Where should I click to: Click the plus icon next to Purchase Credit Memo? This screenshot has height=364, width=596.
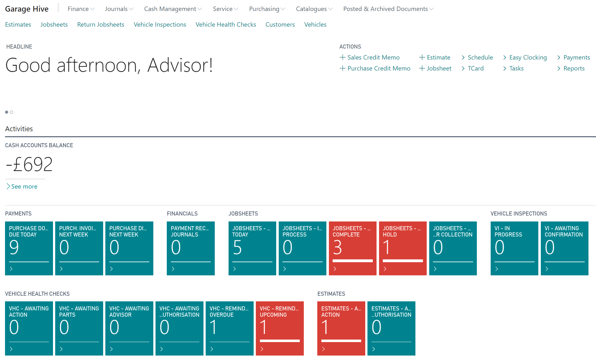(342, 68)
